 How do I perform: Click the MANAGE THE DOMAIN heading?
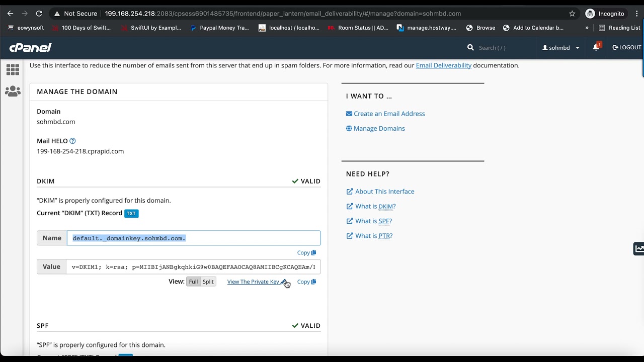(x=77, y=92)
